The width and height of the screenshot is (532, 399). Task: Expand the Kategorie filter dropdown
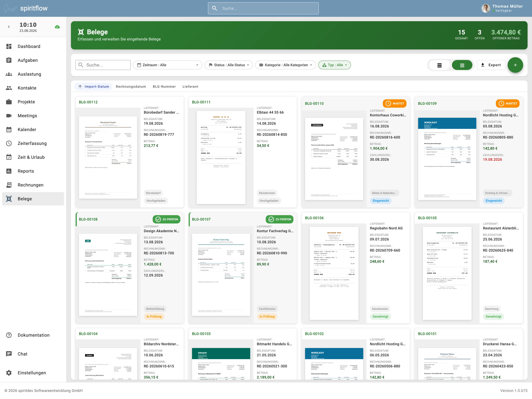pos(286,65)
